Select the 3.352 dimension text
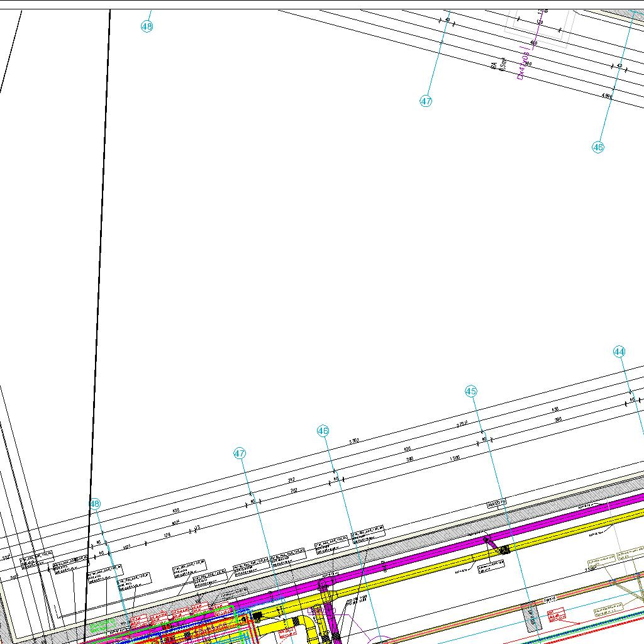This screenshot has width=644, height=644. coord(354,441)
